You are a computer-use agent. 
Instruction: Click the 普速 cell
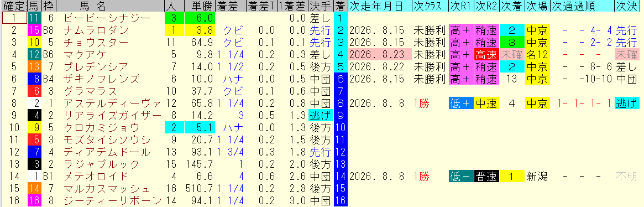click(486, 176)
